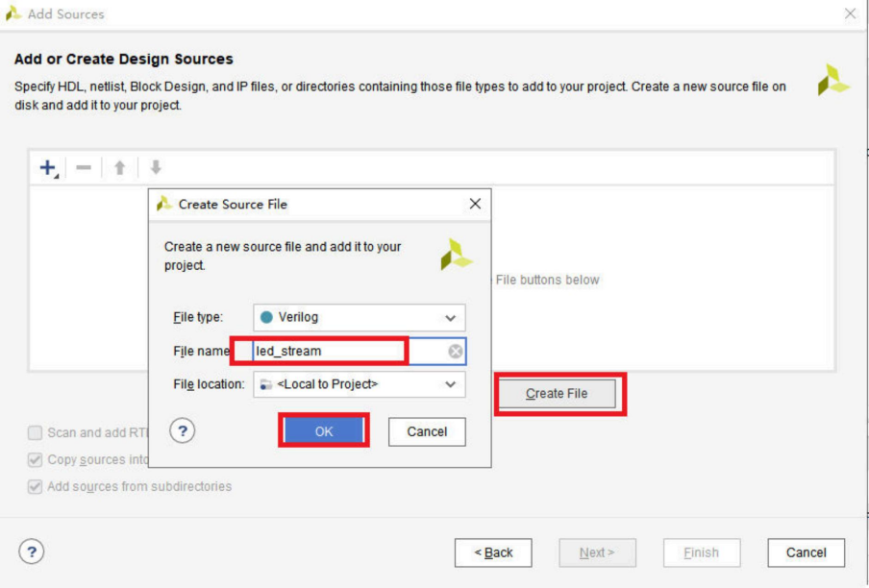Click the Move Up arrow icon
869x588 pixels.
coord(119,168)
